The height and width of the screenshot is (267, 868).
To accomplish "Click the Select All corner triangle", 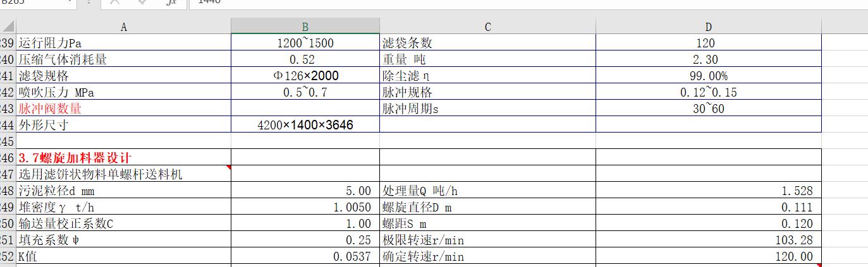I will [8, 27].
